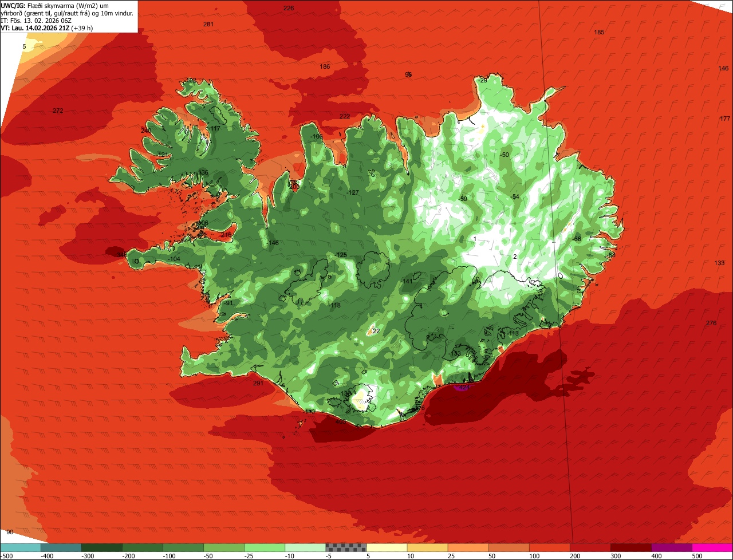Click the teal -400 to -300 legend swatch
The height and width of the screenshot is (560, 733).
click(61, 547)
